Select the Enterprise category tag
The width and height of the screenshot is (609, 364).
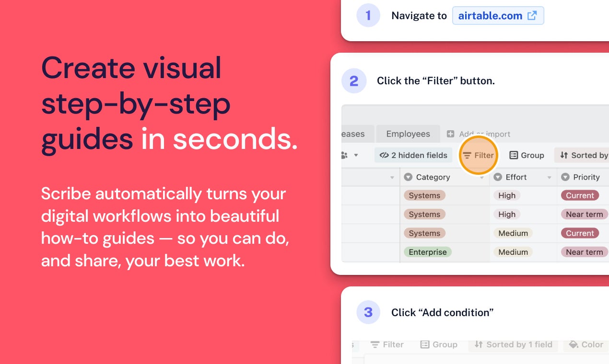[428, 252]
